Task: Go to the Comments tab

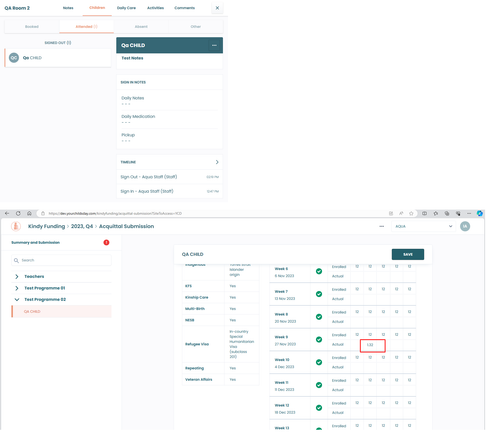Action: pos(184,8)
